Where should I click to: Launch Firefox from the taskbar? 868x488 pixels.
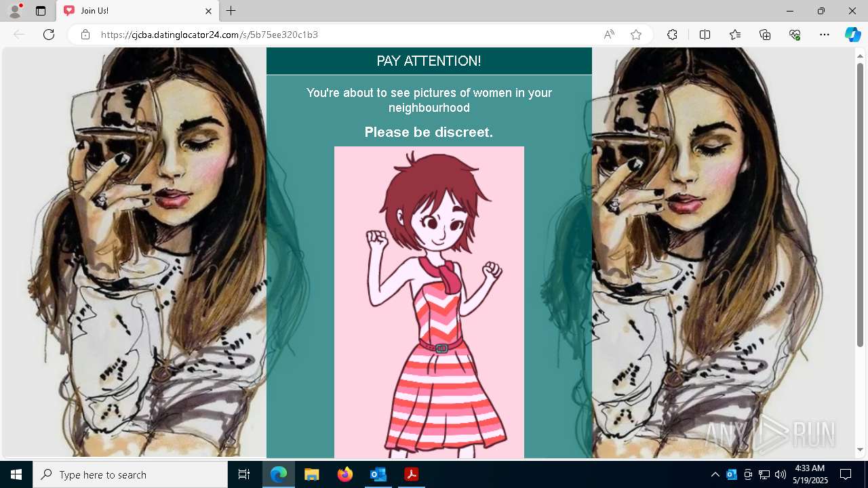click(344, 474)
